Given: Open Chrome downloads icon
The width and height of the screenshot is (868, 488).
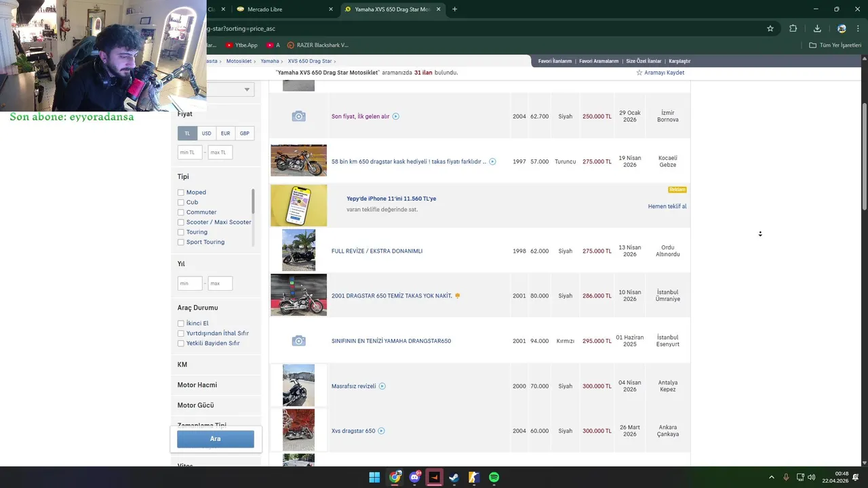Looking at the screenshot, I should pos(817,28).
